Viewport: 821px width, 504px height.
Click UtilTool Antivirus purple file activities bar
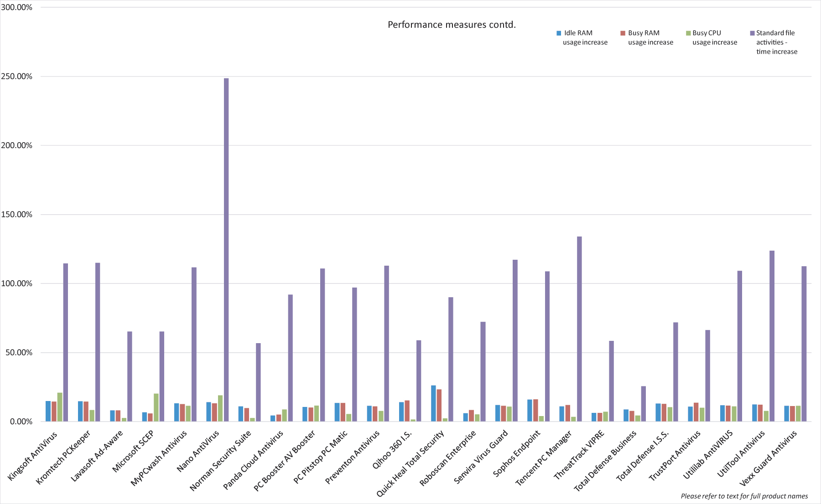pos(772,336)
